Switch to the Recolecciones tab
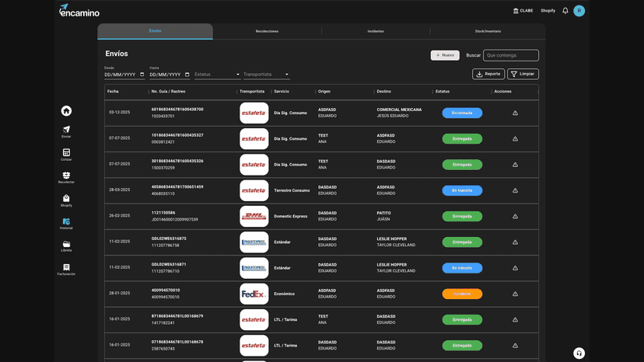 (x=267, y=31)
